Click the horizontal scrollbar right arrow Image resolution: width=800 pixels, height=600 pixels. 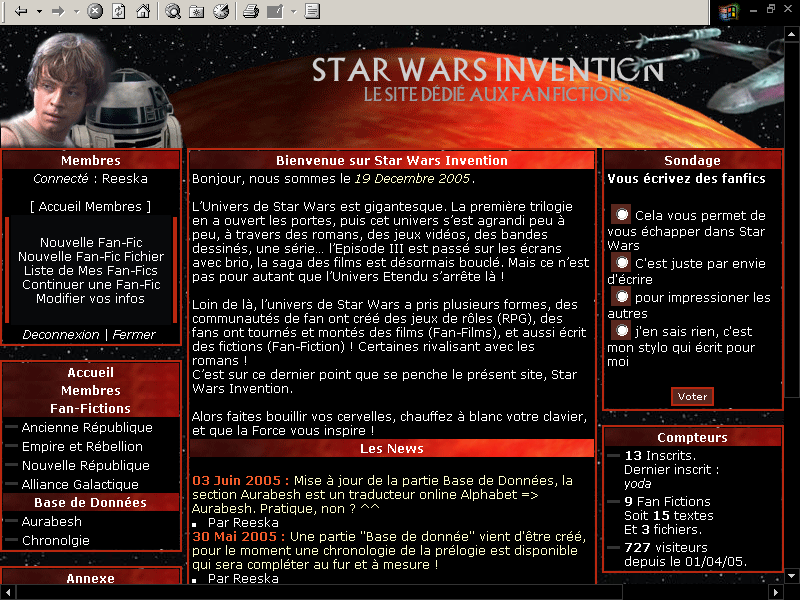776,592
